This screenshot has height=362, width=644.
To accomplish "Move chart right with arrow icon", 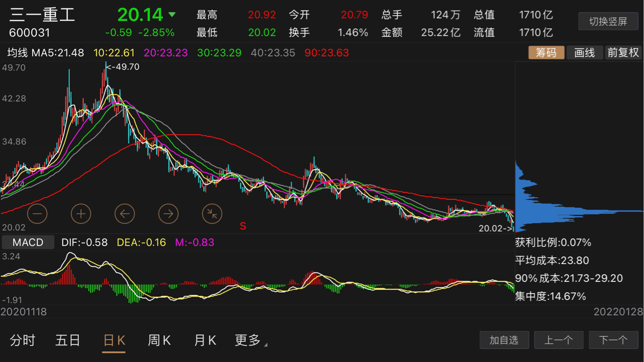I will pyautogui.click(x=169, y=214).
